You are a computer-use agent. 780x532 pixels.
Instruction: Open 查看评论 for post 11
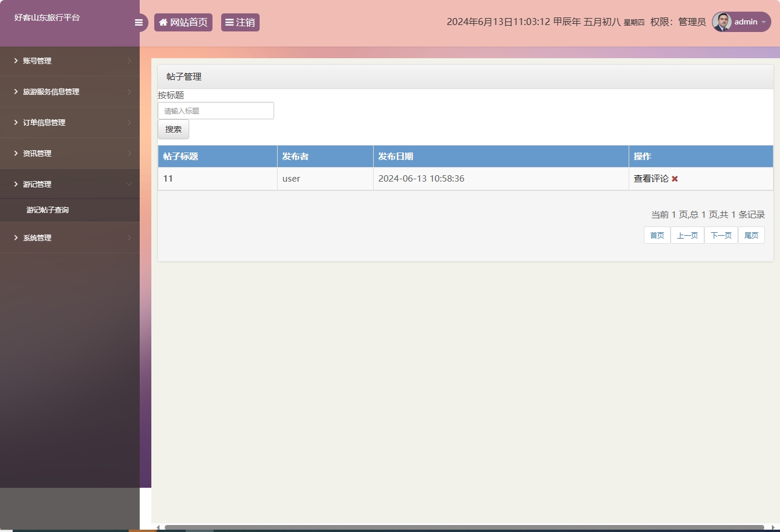pos(651,179)
